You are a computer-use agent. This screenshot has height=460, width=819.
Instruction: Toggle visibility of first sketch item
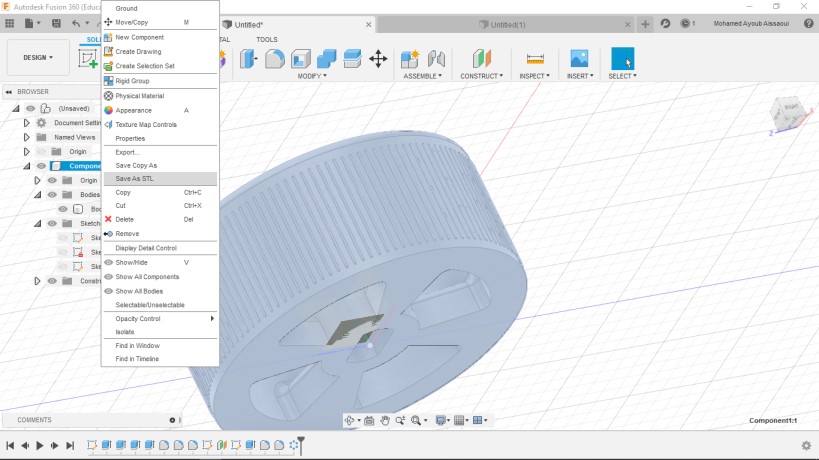[63, 238]
